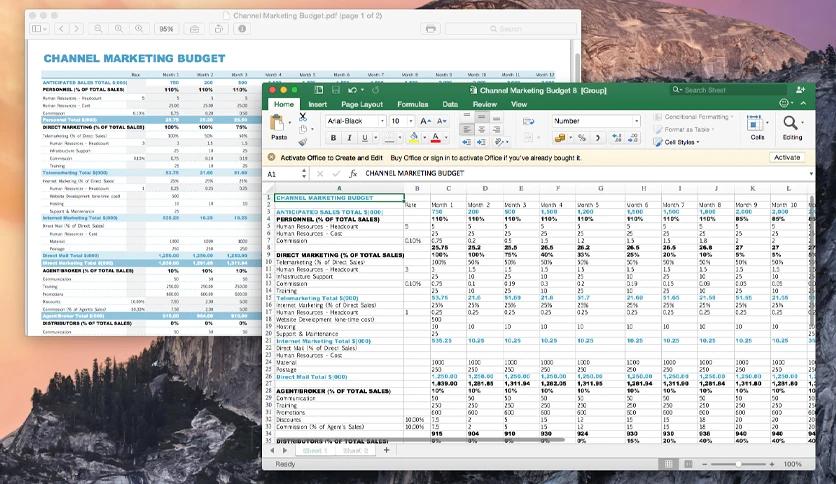Image resolution: width=836 pixels, height=484 pixels.
Task: Toggle Underline formatting in Excel
Action: [364, 139]
